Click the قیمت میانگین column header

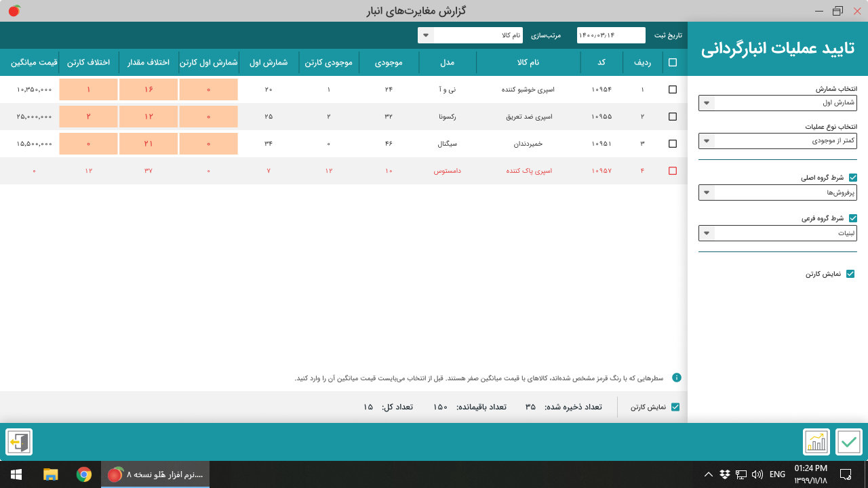[x=34, y=62]
